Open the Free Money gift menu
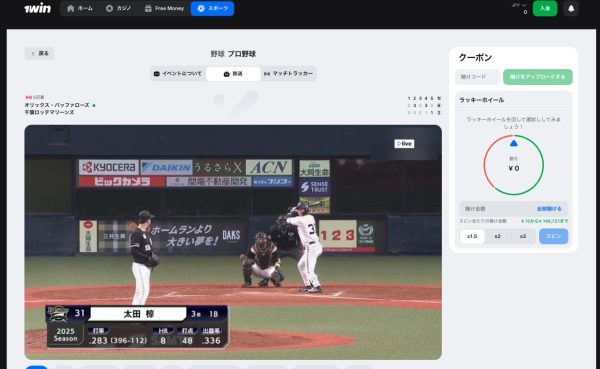Viewport: 600px width, 369px height. [x=164, y=8]
